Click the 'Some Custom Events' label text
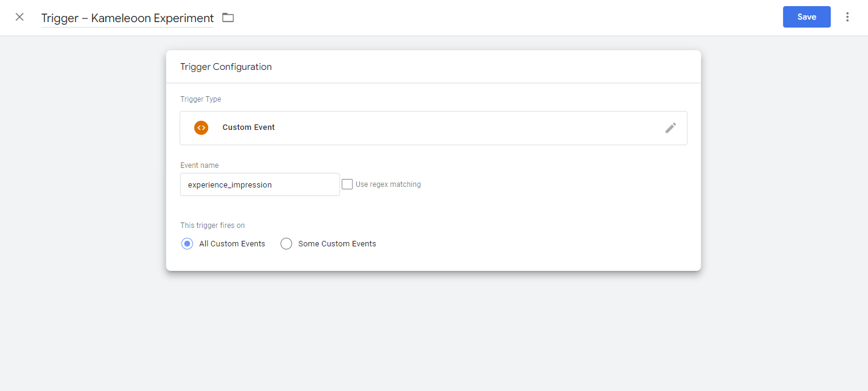The image size is (868, 391). (337, 244)
